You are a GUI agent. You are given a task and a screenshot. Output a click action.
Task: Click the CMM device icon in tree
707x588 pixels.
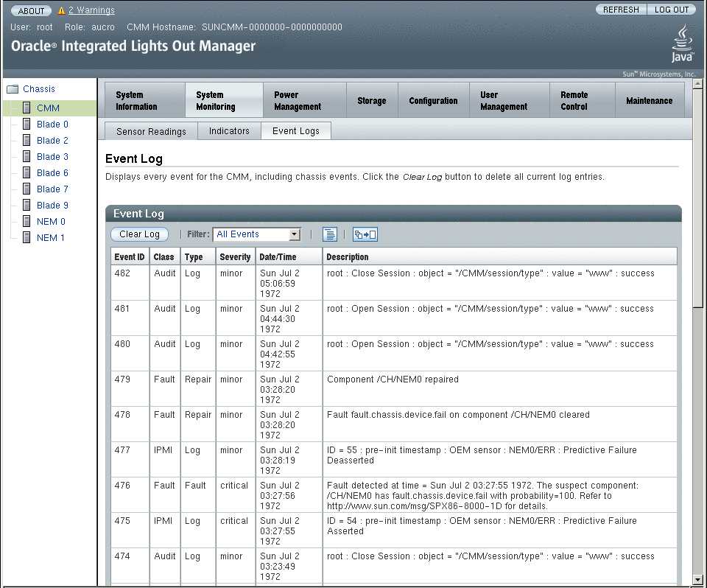tap(27, 108)
